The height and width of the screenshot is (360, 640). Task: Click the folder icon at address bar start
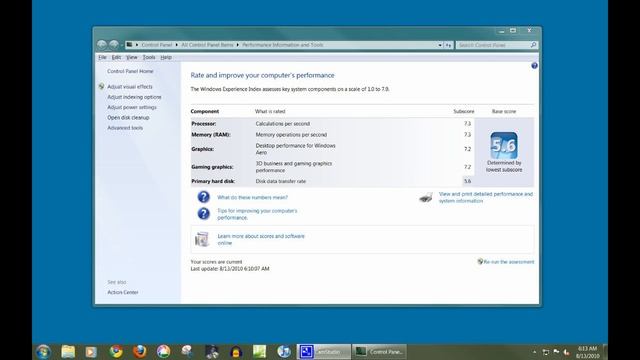click(129, 44)
